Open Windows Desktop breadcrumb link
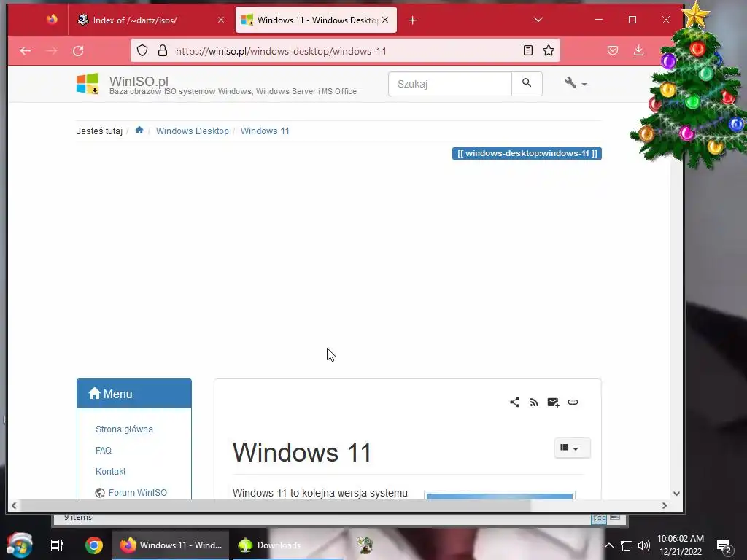Image resolution: width=747 pixels, height=560 pixels. [x=193, y=131]
